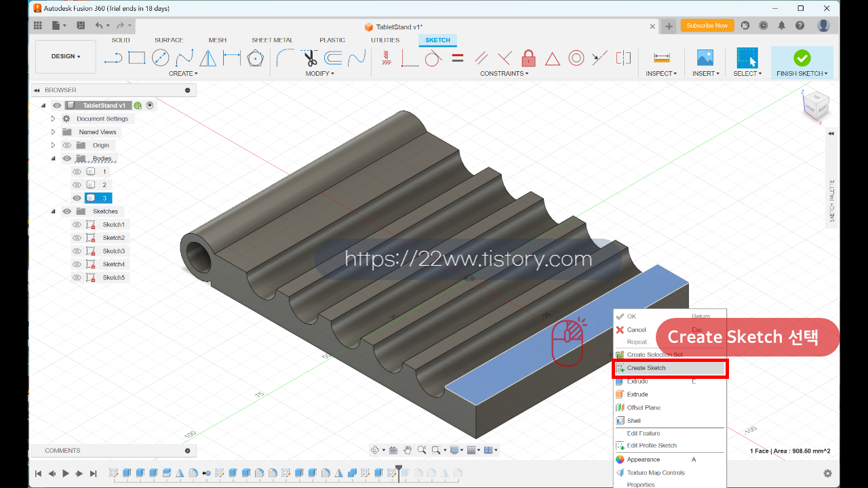
Task: Expand the Document Settings tree node
Action: 53,119
